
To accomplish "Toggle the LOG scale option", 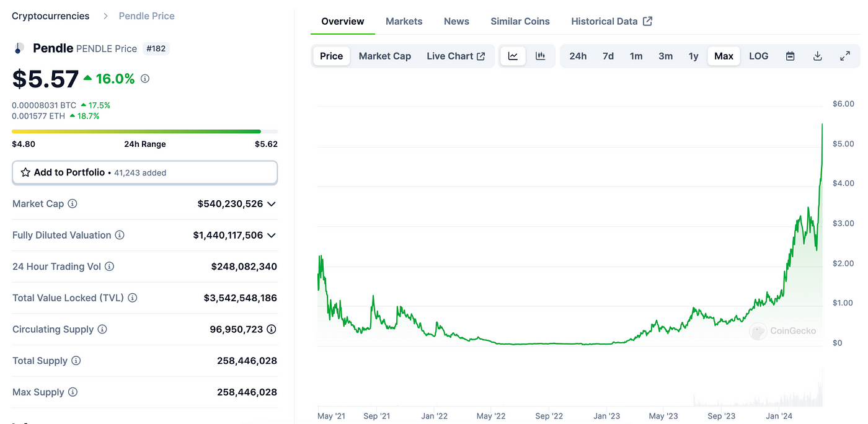I will (758, 56).
